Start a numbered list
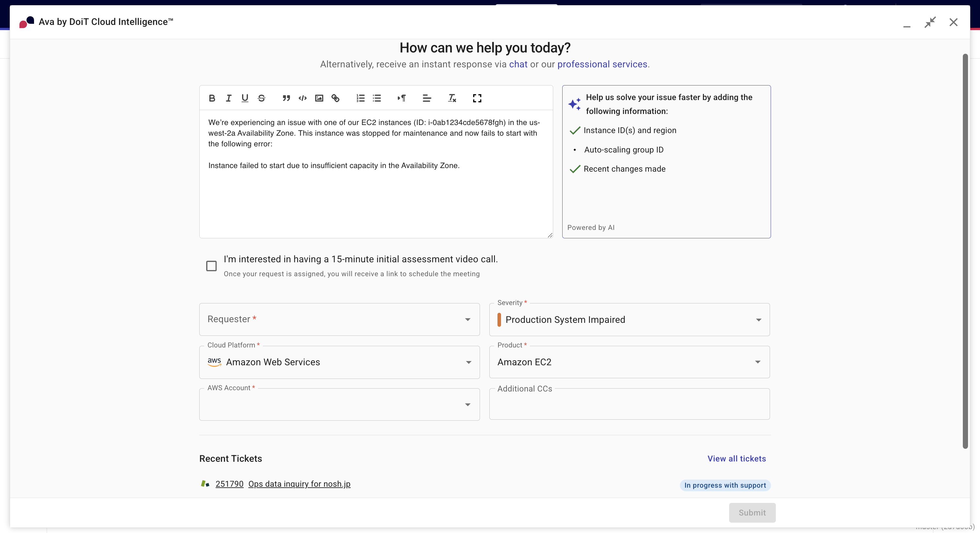980x533 pixels. pyautogui.click(x=360, y=98)
